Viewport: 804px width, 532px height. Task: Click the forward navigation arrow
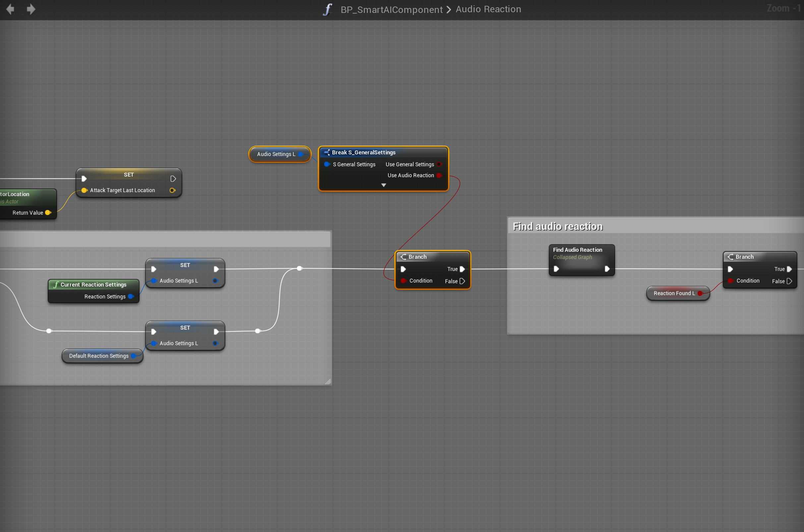[31, 9]
